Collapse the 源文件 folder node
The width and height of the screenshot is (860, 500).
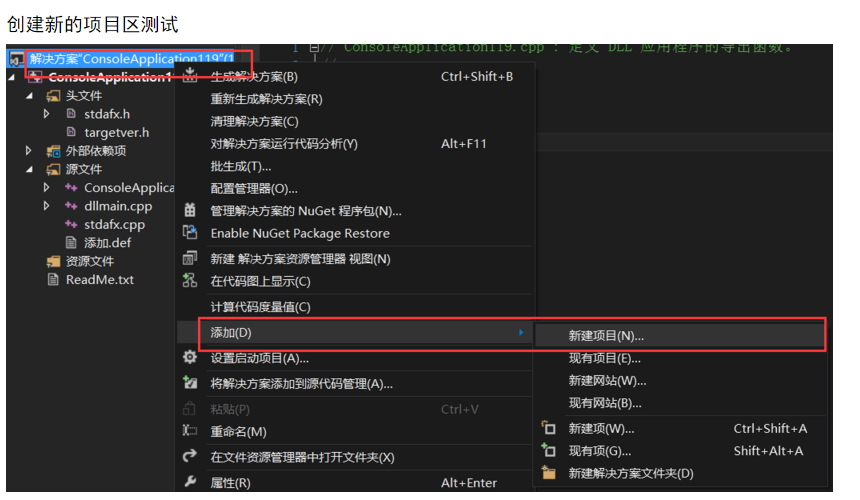click(30, 169)
